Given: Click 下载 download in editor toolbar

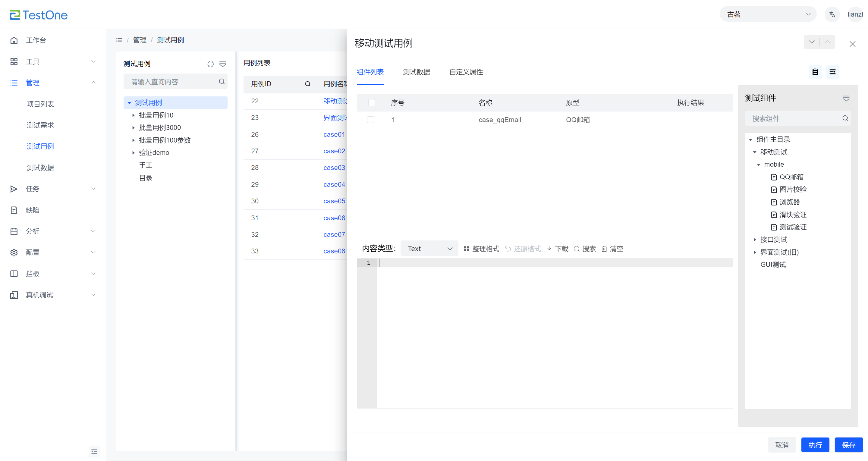Looking at the screenshot, I should [x=557, y=249].
